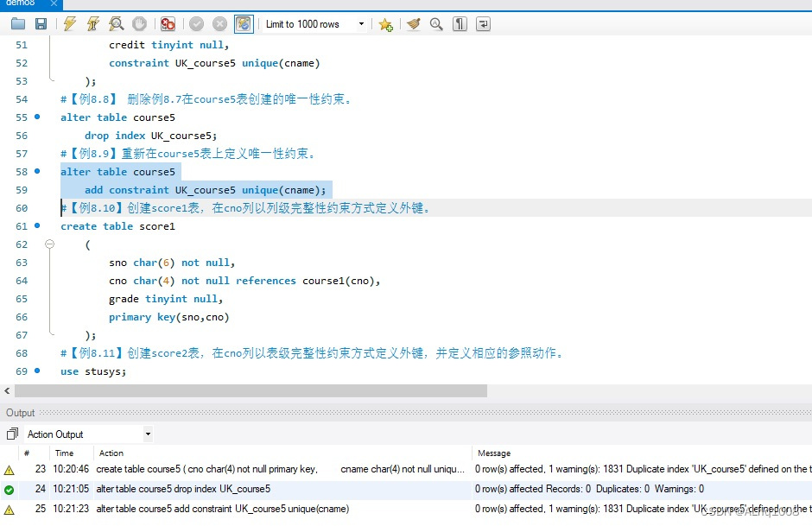Click the Action column header
812x526 pixels.
coord(111,453)
